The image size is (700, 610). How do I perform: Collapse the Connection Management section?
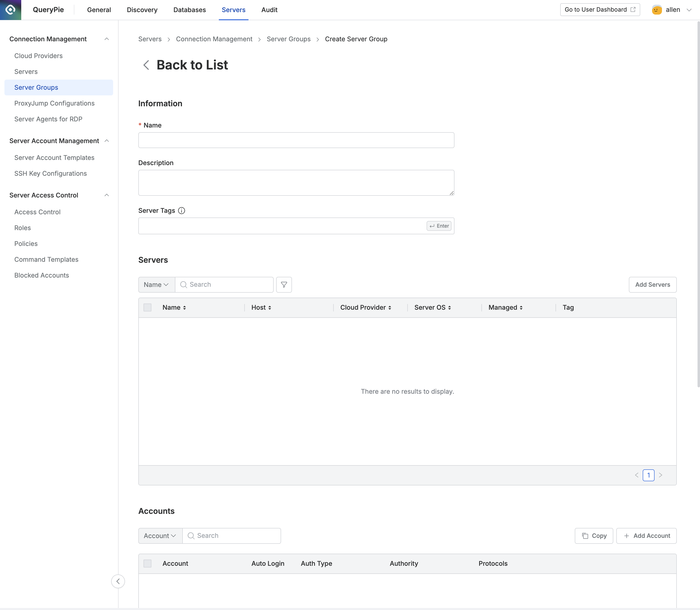106,39
